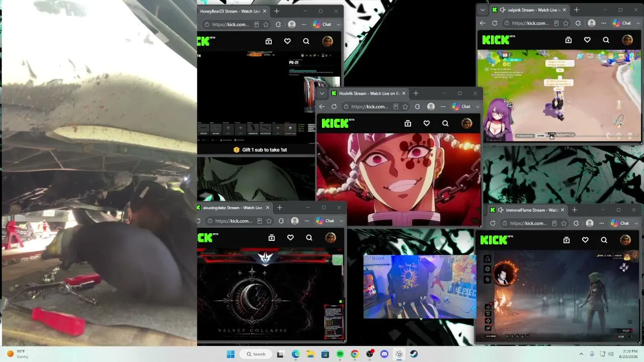Screen dimensions: 644x362
Task: Open following heart in HoneyBear23 window Kick header
Action: [x=287, y=41]
